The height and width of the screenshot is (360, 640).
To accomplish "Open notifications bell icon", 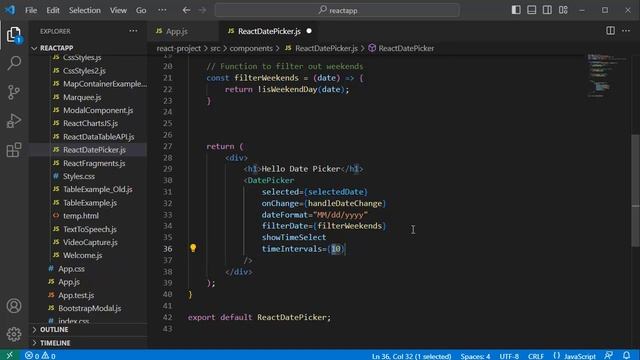I will (x=627, y=356).
